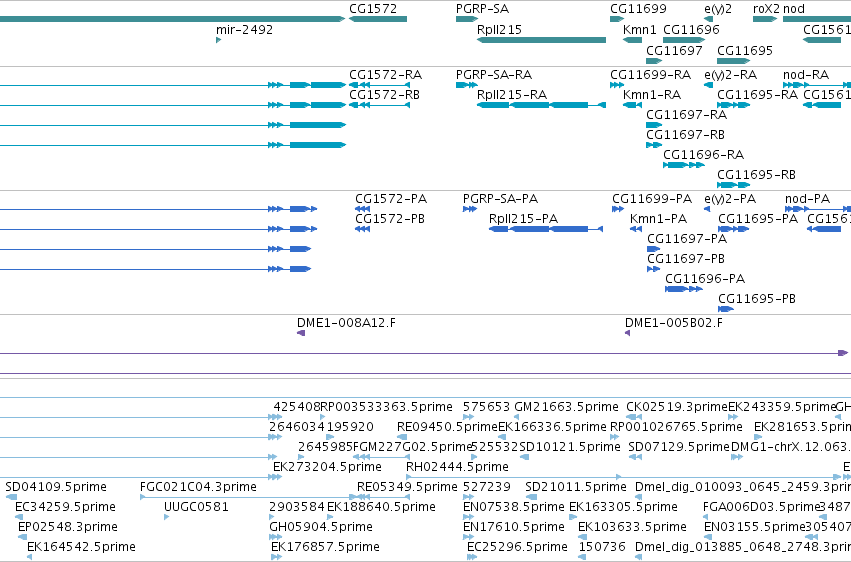Click EST EK176857.5prime

point(276,557)
